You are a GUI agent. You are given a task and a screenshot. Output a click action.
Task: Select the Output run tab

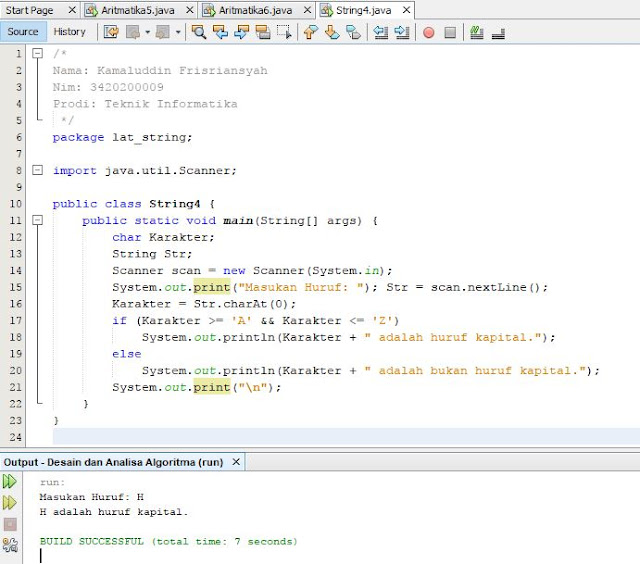113,462
